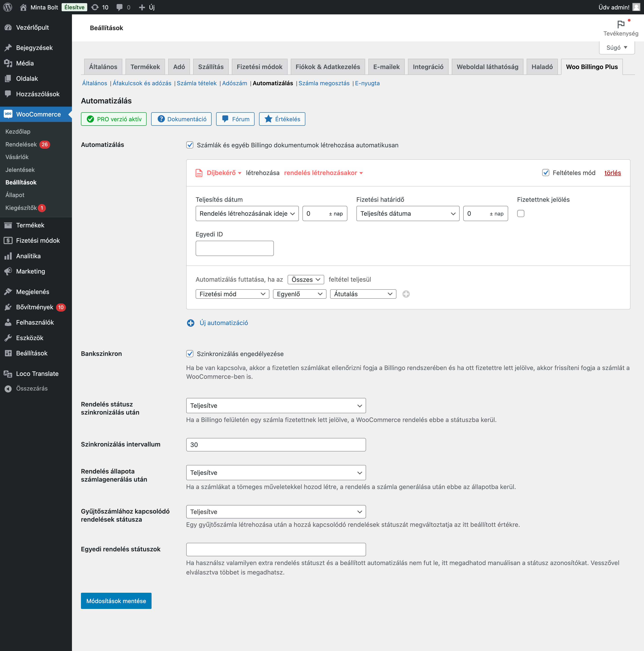Open the E-mailek tab

(x=386, y=67)
